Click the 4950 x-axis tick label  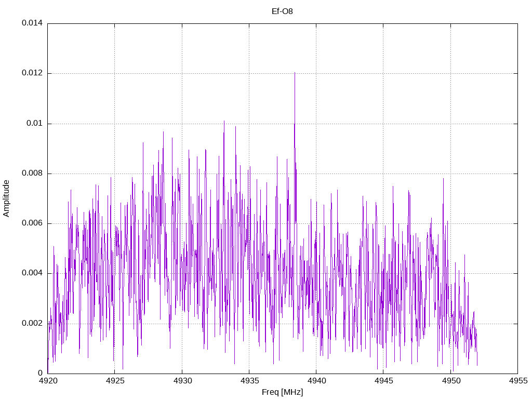tap(451, 381)
